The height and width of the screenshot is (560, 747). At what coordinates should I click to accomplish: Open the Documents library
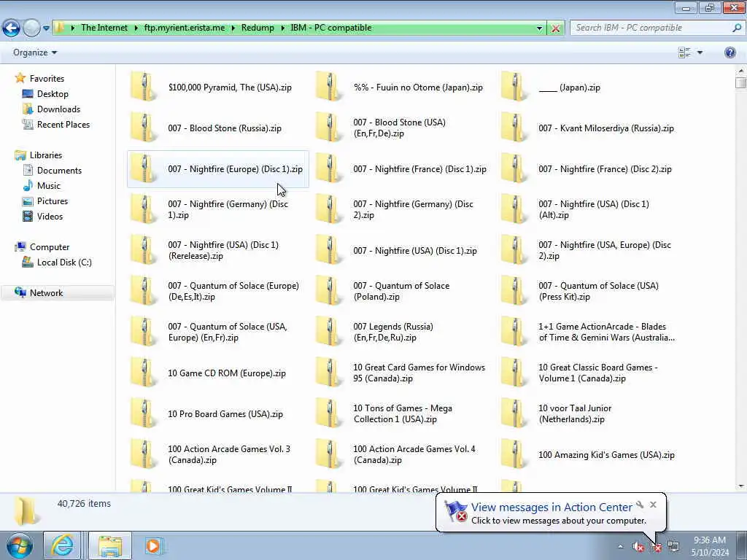coord(59,171)
